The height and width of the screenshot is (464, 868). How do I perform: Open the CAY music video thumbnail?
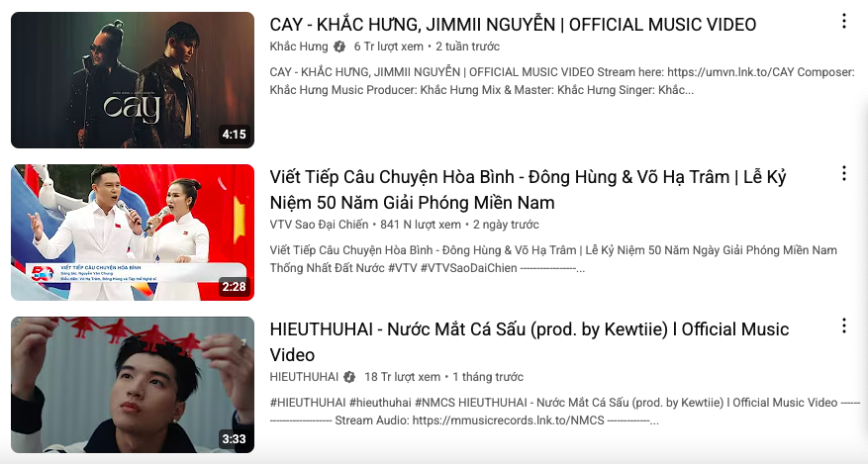pyautogui.click(x=133, y=80)
